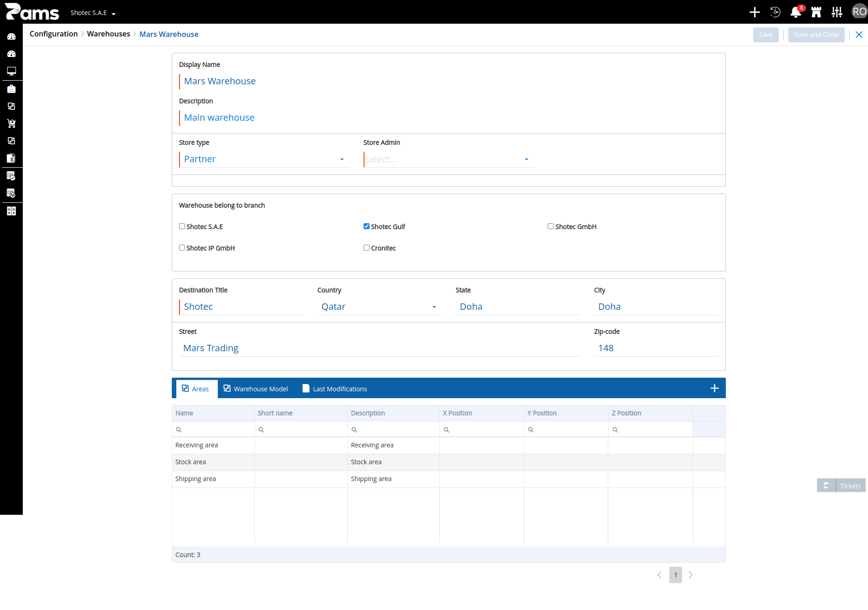Click the Pams logo
Image resolution: width=868 pixels, height=610 pixels.
tap(32, 12)
